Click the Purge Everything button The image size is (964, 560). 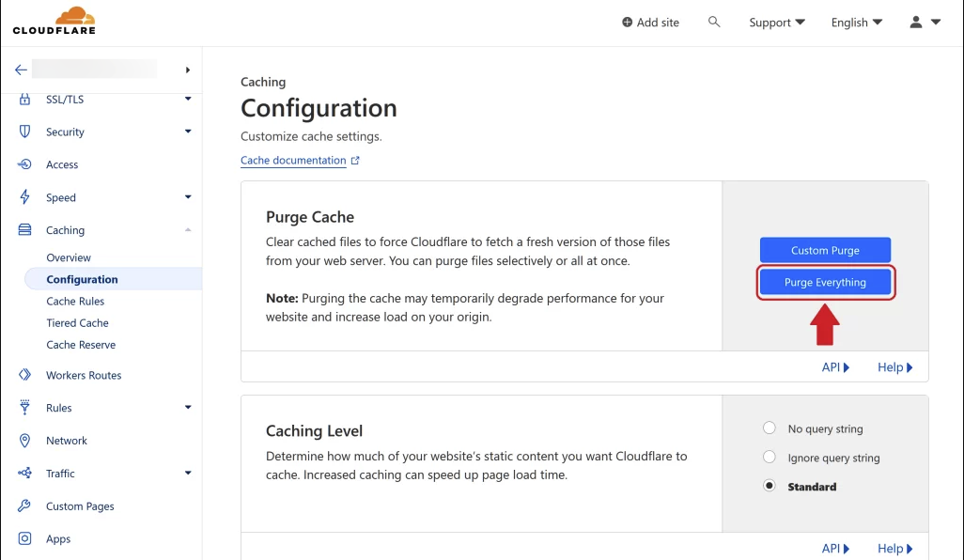click(825, 282)
